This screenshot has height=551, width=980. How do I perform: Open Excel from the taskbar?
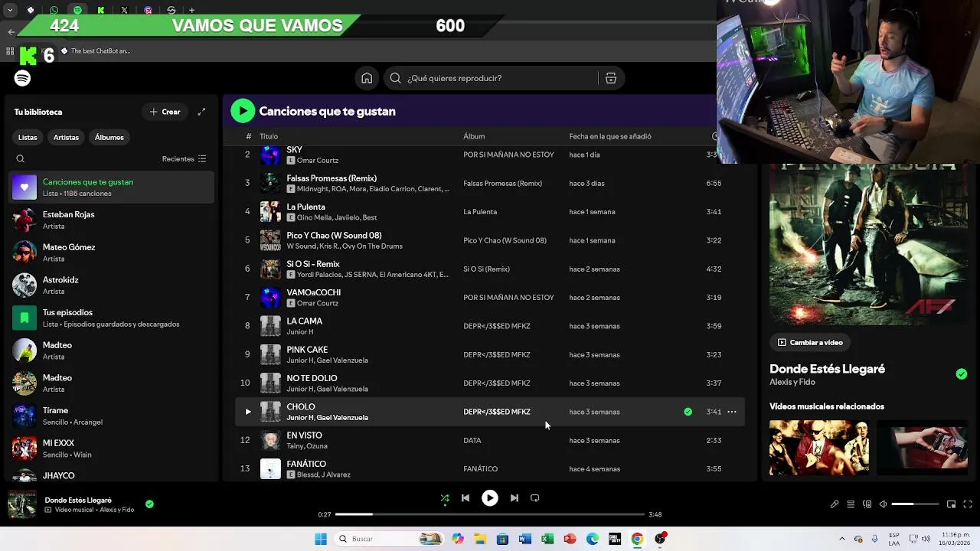pyautogui.click(x=547, y=539)
